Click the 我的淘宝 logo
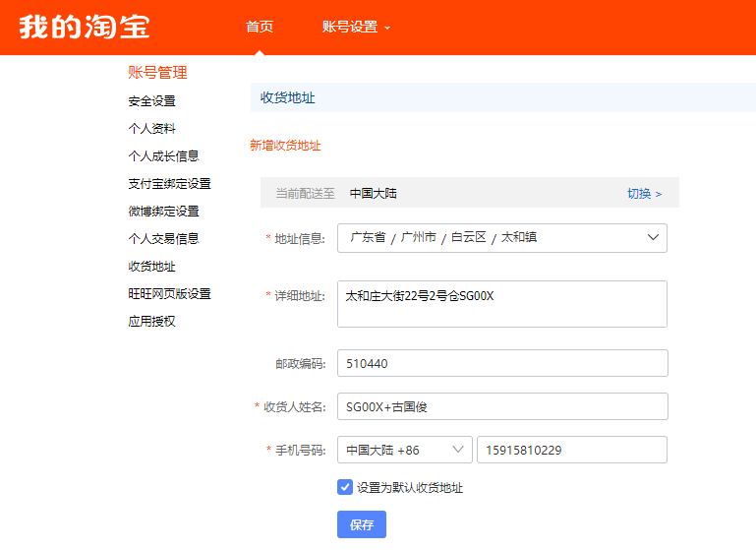 (85, 27)
